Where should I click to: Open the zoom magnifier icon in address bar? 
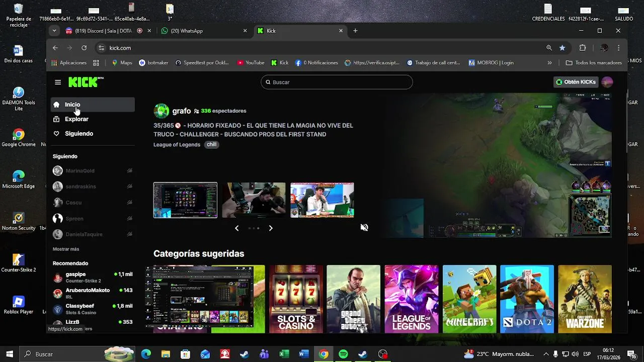pyautogui.click(x=549, y=48)
